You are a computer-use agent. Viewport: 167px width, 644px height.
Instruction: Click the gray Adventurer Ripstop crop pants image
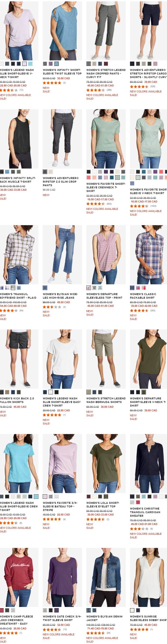coord(62,139)
